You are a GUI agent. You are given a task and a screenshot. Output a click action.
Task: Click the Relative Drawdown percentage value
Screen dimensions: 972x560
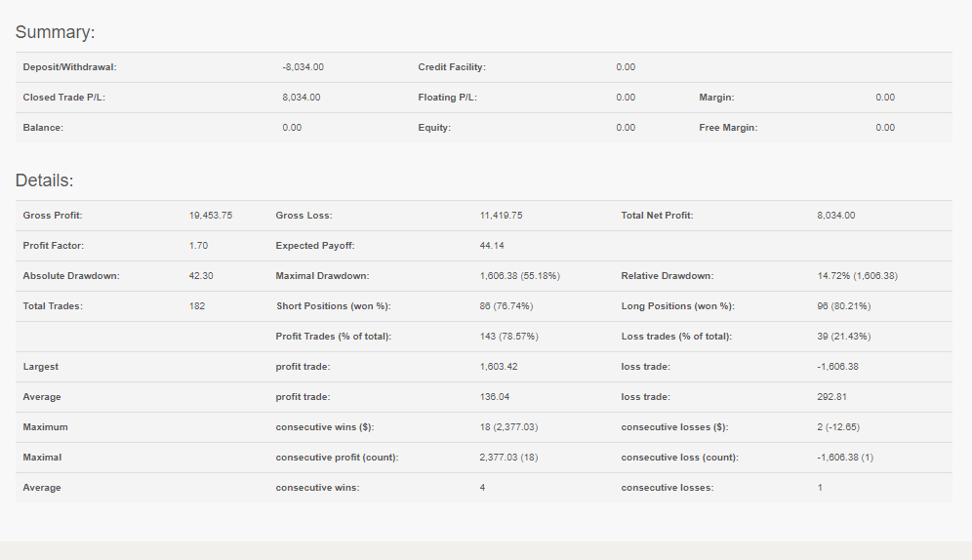tap(857, 276)
